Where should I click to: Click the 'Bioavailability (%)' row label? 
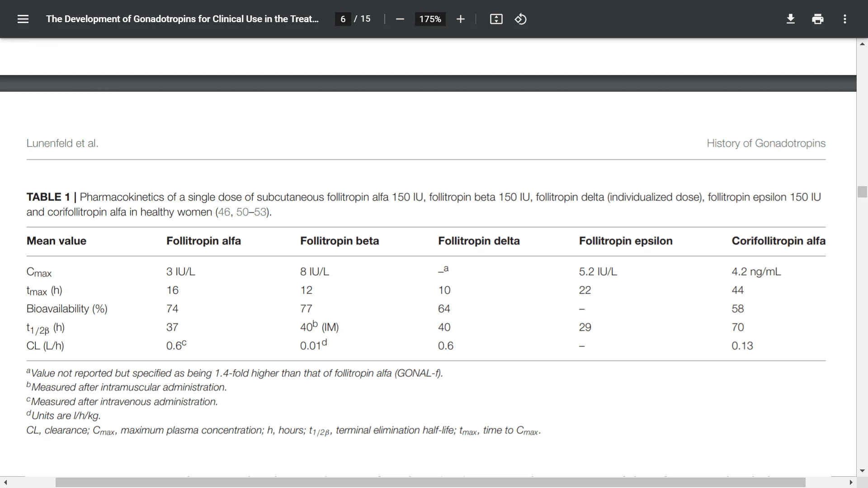pyautogui.click(x=67, y=309)
